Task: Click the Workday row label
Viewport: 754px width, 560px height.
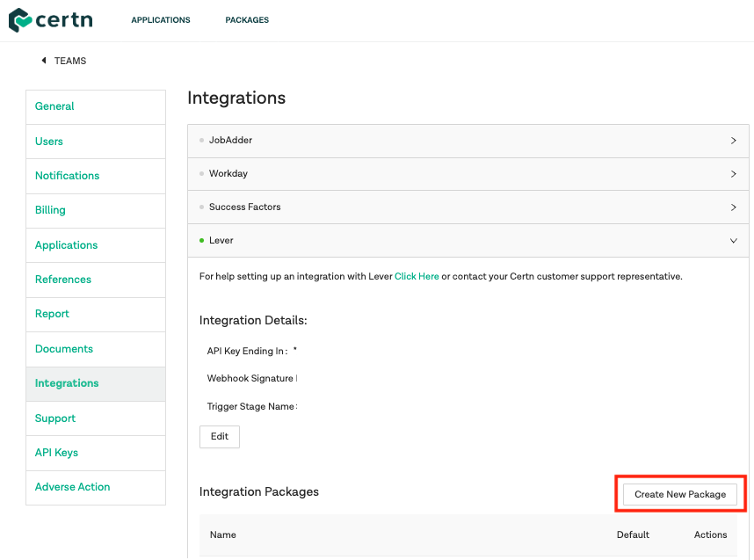Action: (x=228, y=174)
